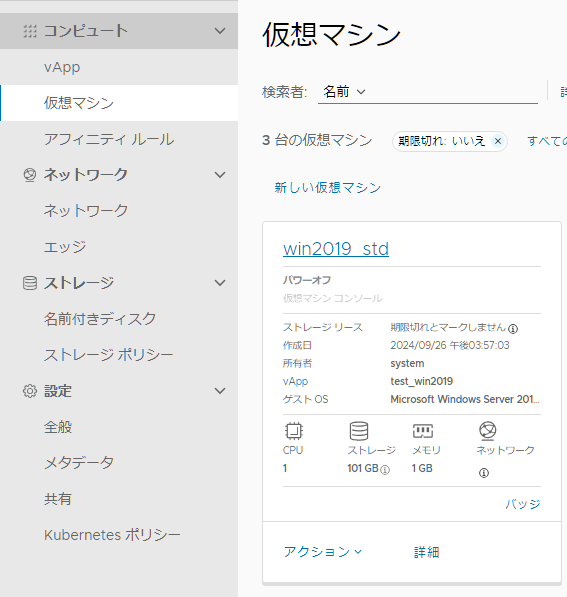
Task: Click the パワーオフ status text
Action: click(x=307, y=280)
